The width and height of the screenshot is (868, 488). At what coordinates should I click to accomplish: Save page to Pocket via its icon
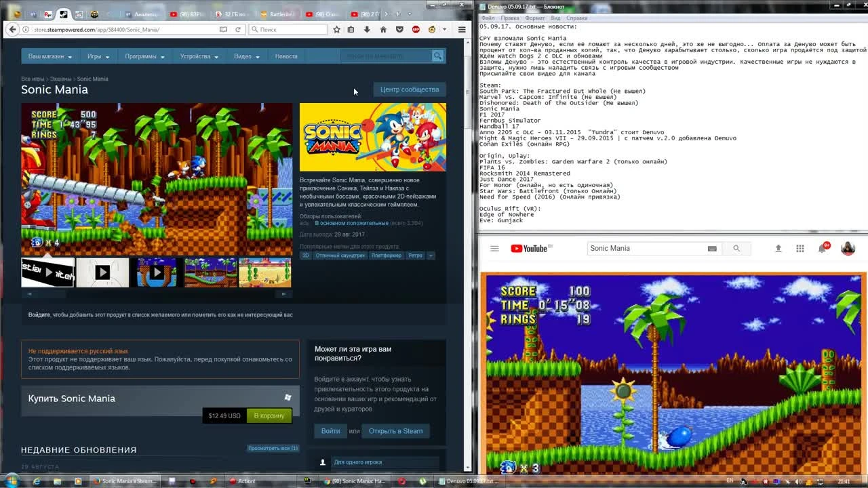point(400,30)
